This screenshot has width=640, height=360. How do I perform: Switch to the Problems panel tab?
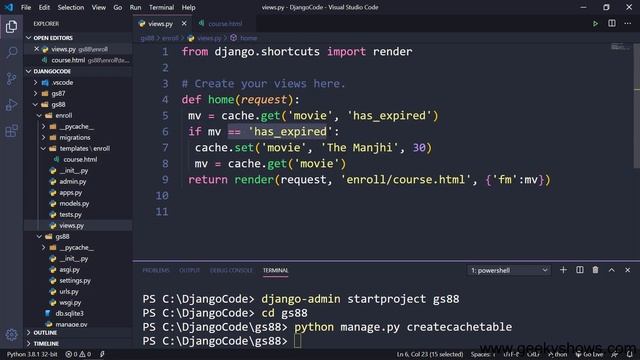click(x=156, y=270)
